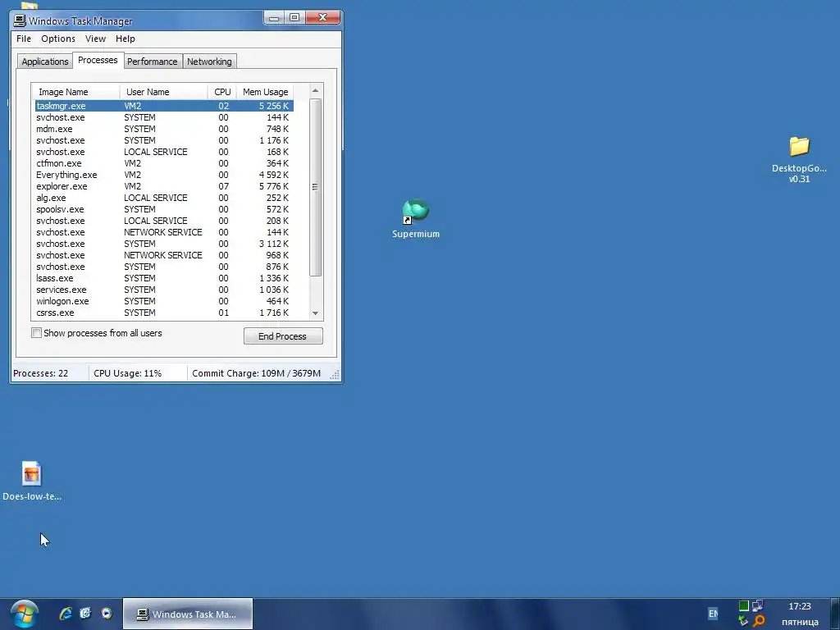Open the Options menu
Viewport: 840px width, 630px height.
[x=58, y=39]
